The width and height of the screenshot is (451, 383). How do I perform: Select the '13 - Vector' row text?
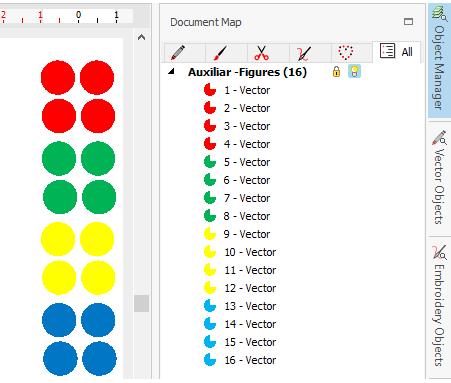point(250,306)
